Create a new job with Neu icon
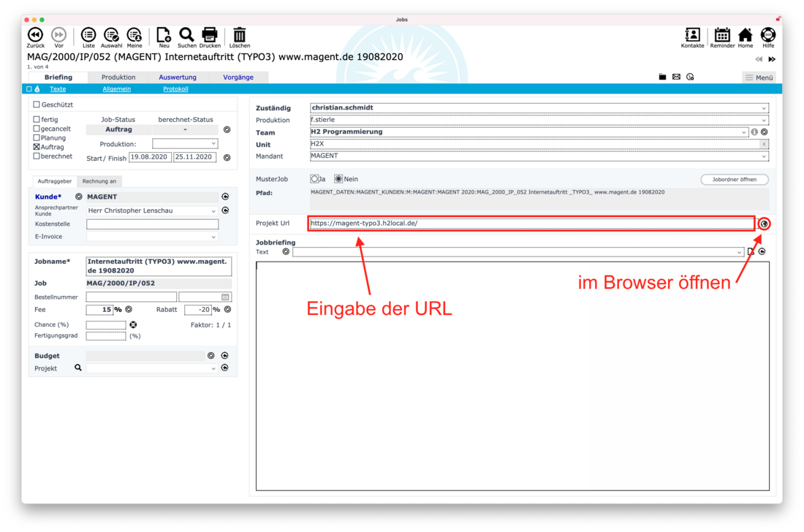Screen dimensions: 804x532 point(164,35)
